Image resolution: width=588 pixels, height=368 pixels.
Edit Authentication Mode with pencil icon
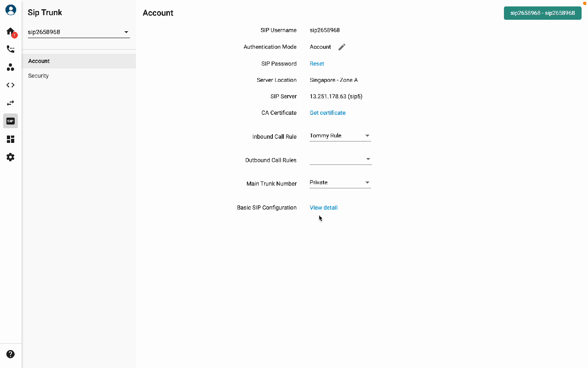coord(342,47)
